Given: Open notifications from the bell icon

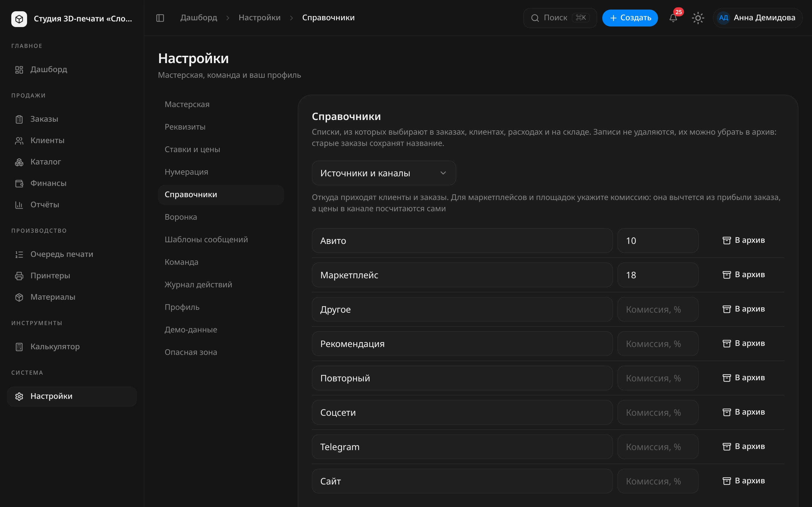Looking at the screenshot, I should click(x=673, y=18).
